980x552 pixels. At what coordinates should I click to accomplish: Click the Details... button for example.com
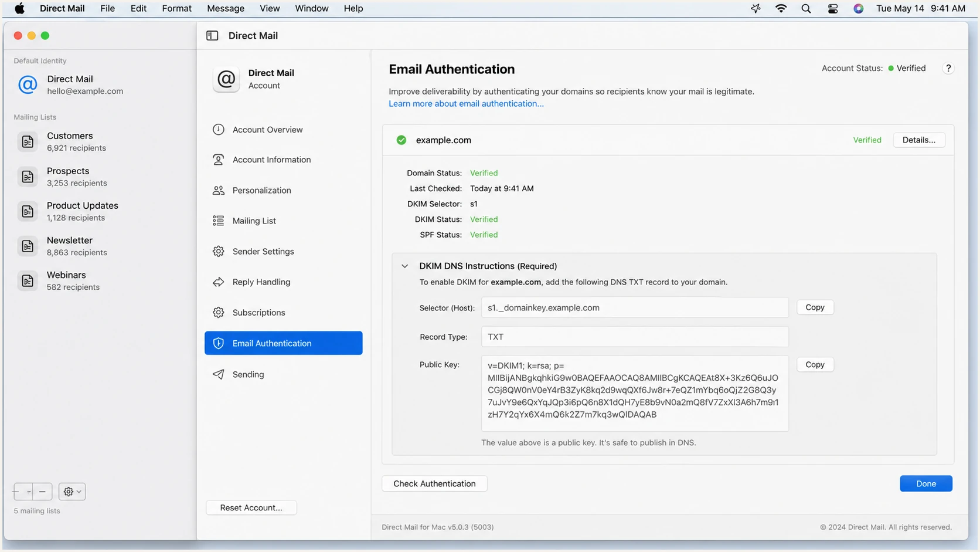(919, 140)
